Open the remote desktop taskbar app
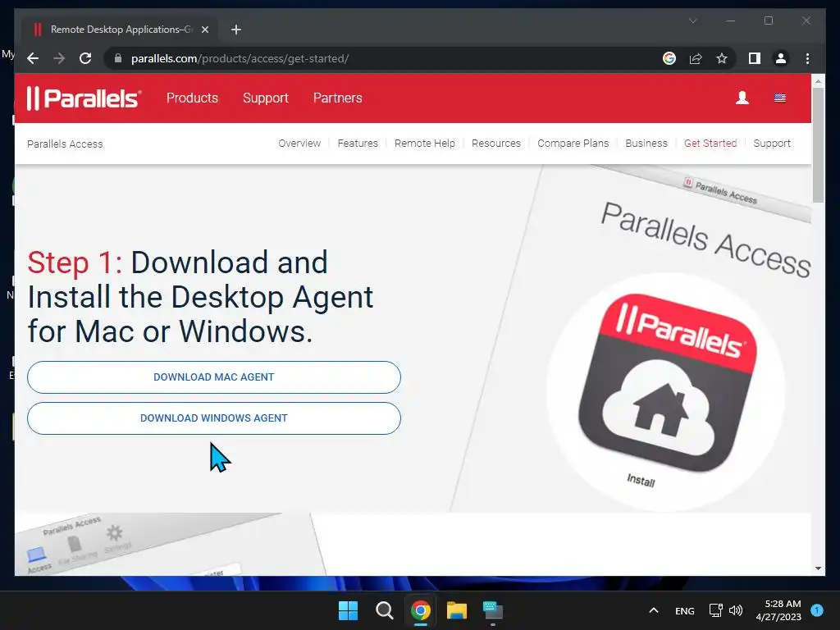The height and width of the screenshot is (630, 840). (x=493, y=610)
